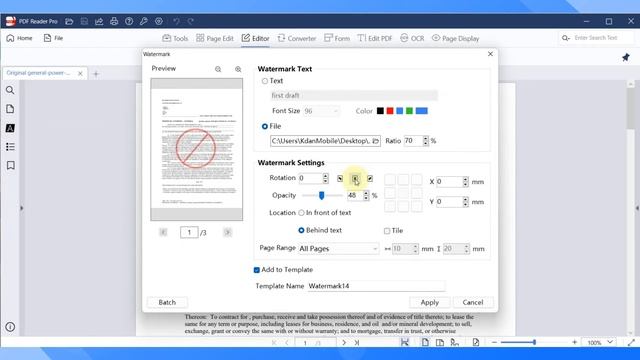640x360 pixels.
Task: Click the Enter Search Text field
Action: 596,38
